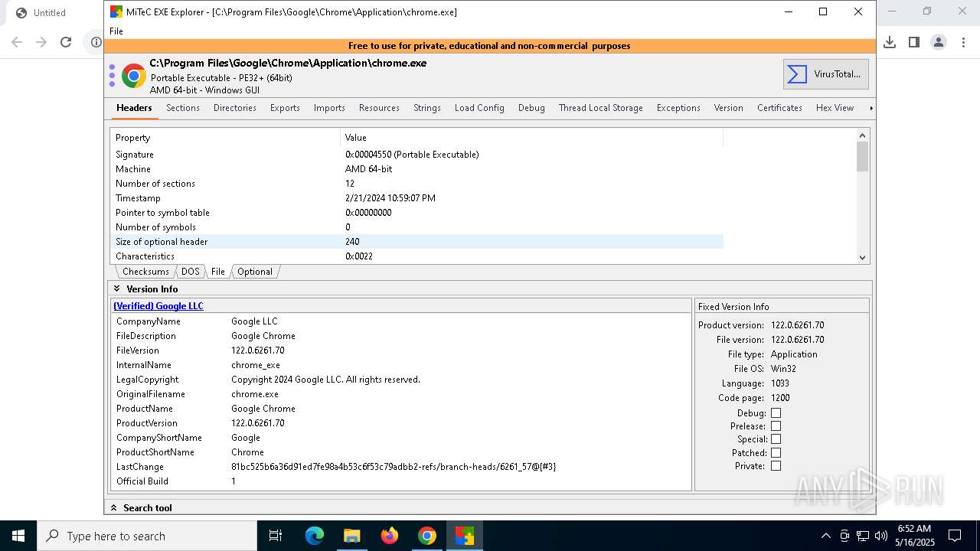Switch to the Certificates tab
The height and width of the screenshot is (551, 980).
pos(779,108)
